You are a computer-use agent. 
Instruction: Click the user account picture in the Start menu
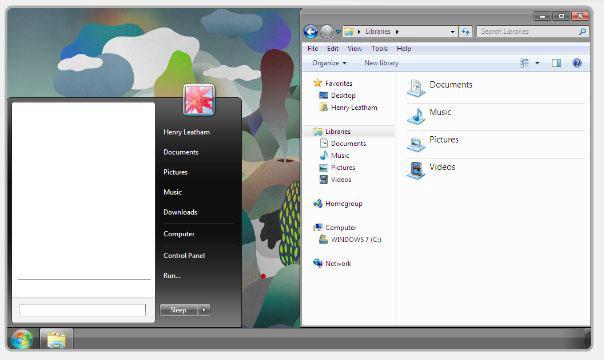(199, 100)
